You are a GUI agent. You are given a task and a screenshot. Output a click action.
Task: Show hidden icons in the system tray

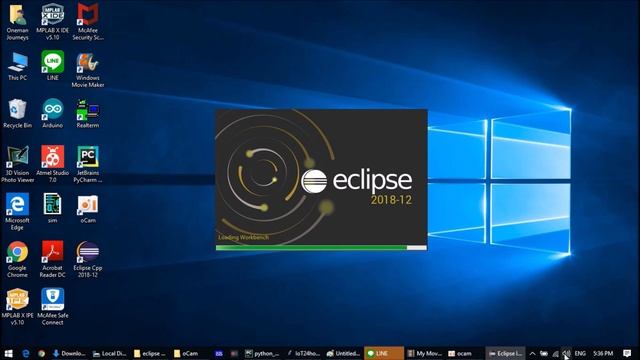pos(532,353)
